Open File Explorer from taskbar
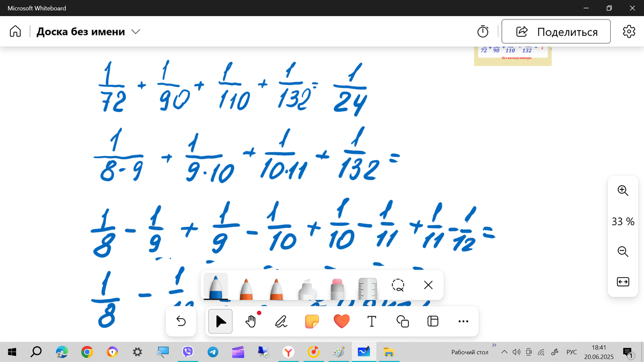Viewport: 644px width, 362px height. pyautogui.click(x=390, y=352)
